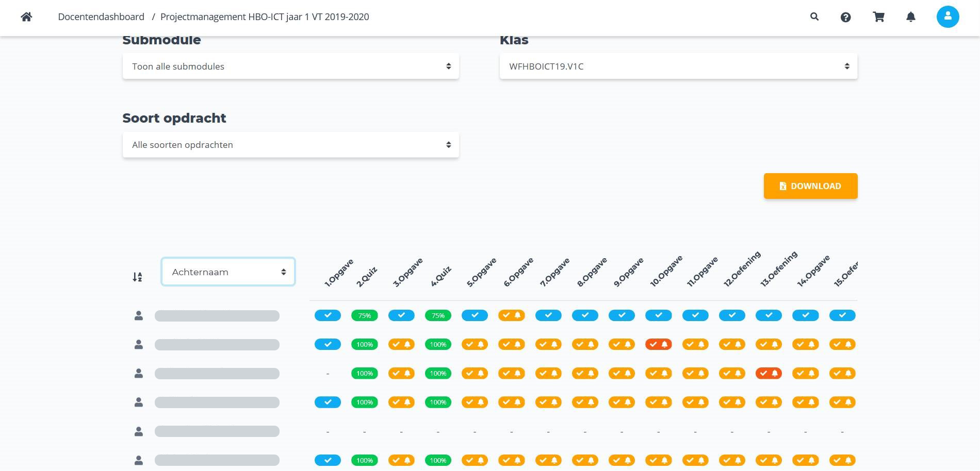Click the 1.Opgave column header
This screenshot has height=471, width=980.
(x=339, y=273)
